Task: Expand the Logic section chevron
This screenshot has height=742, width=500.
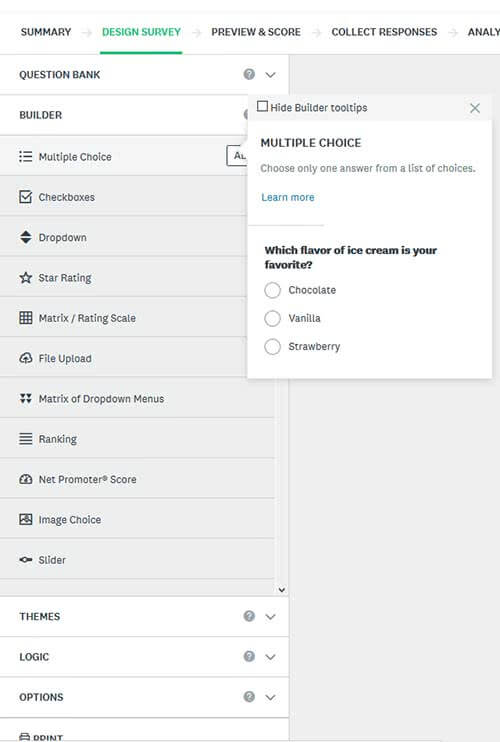Action: pyautogui.click(x=270, y=657)
